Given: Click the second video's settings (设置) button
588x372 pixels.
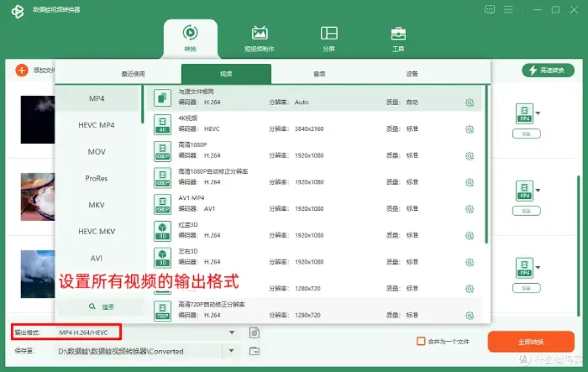Looking at the screenshot, I should 526,211.
